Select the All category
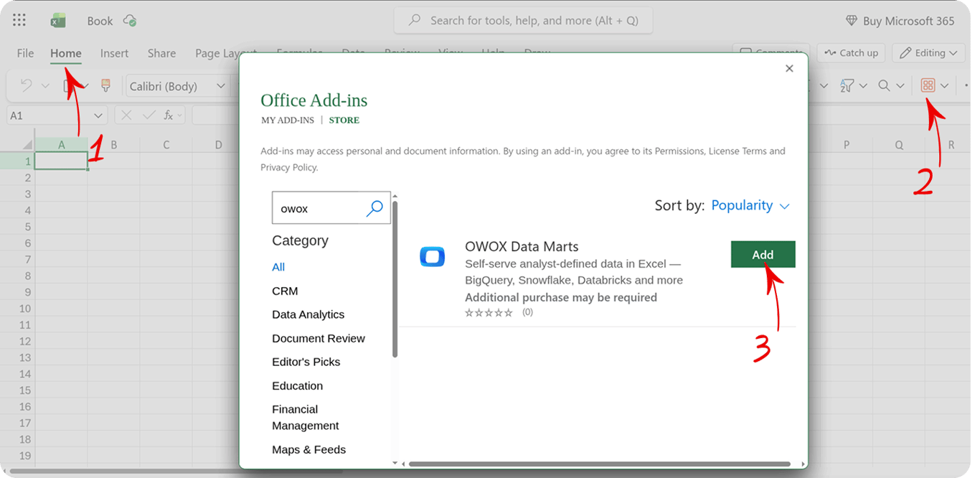980x478 pixels. click(x=278, y=267)
